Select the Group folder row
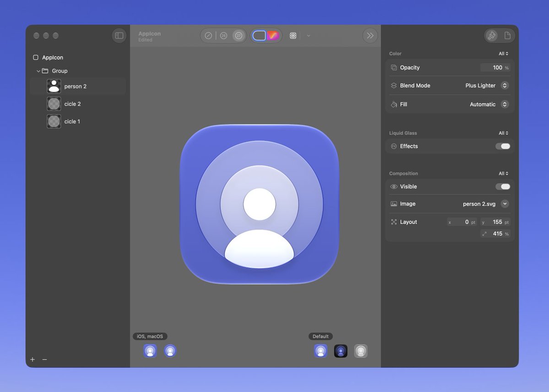Viewport: 549px width, 392px height. point(78,71)
